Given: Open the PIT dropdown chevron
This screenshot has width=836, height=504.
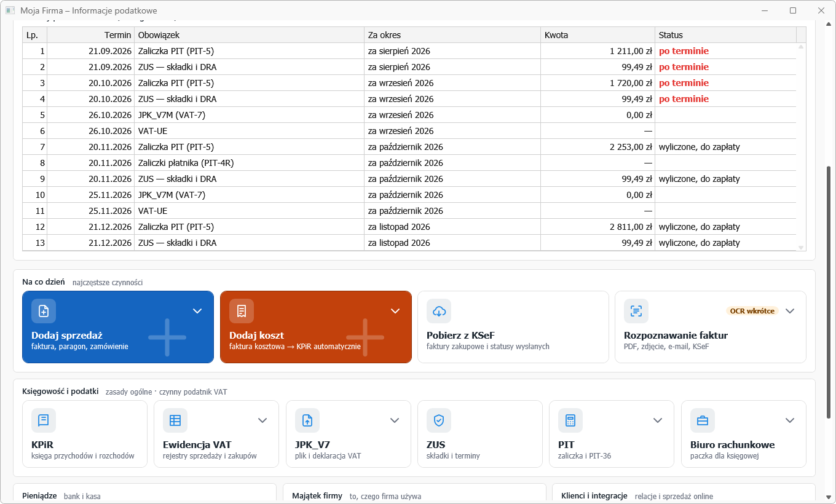Looking at the screenshot, I should 658,420.
